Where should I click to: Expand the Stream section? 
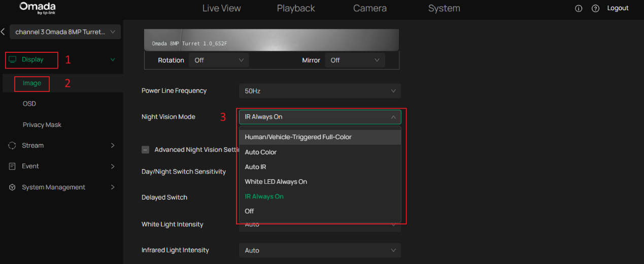tap(113, 146)
